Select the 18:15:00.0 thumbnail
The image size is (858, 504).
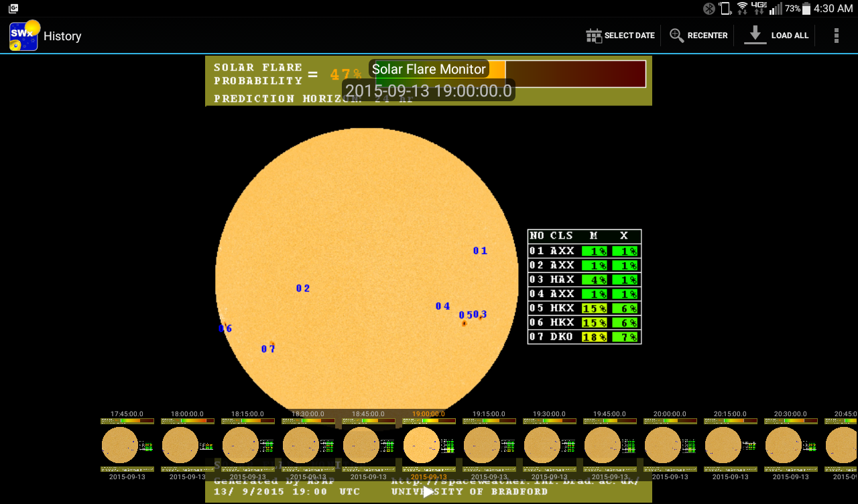point(247,444)
